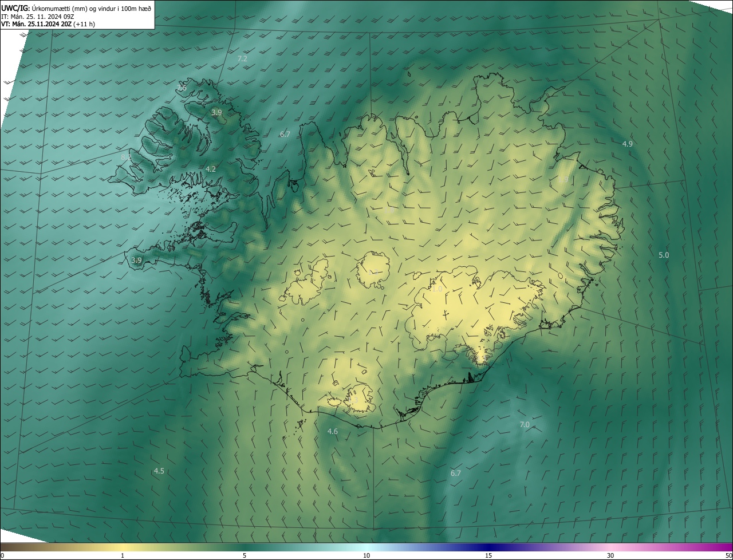Click the colorbar tick label 1
This screenshot has width=733, height=560.
123,555
